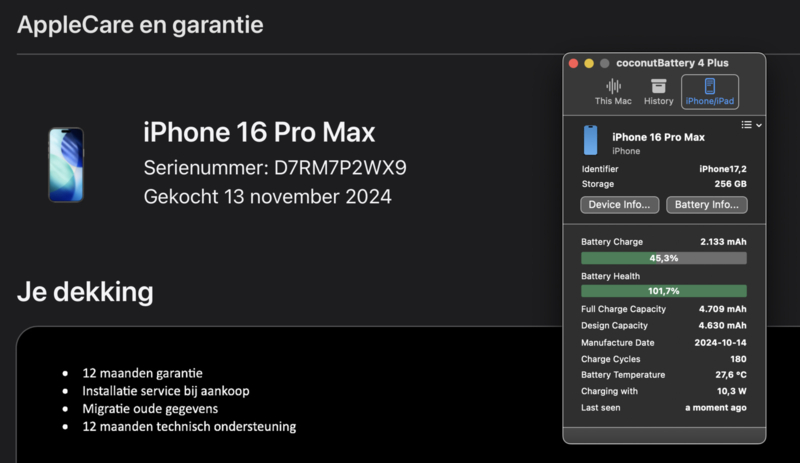The image size is (800, 463).
Task: Click the iPhone/iPad phone icon in toolbar
Action: tap(710, 86)
